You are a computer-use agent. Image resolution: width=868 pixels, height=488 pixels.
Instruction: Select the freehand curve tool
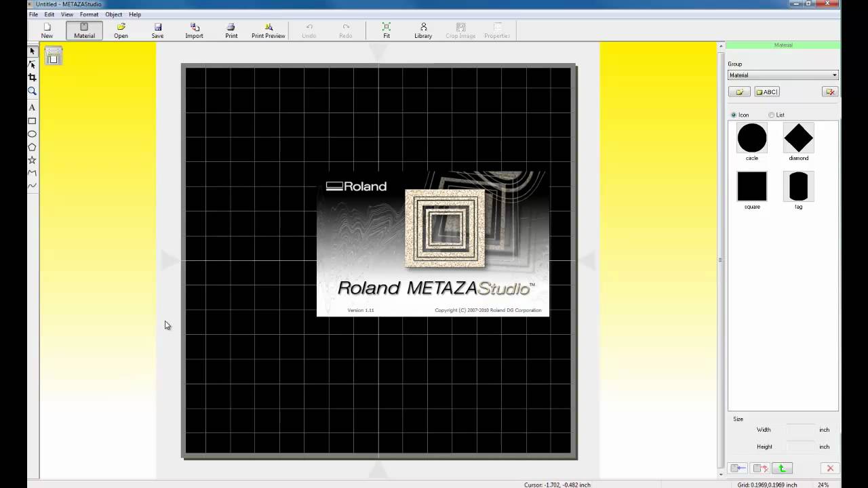(x=32, y=186)
